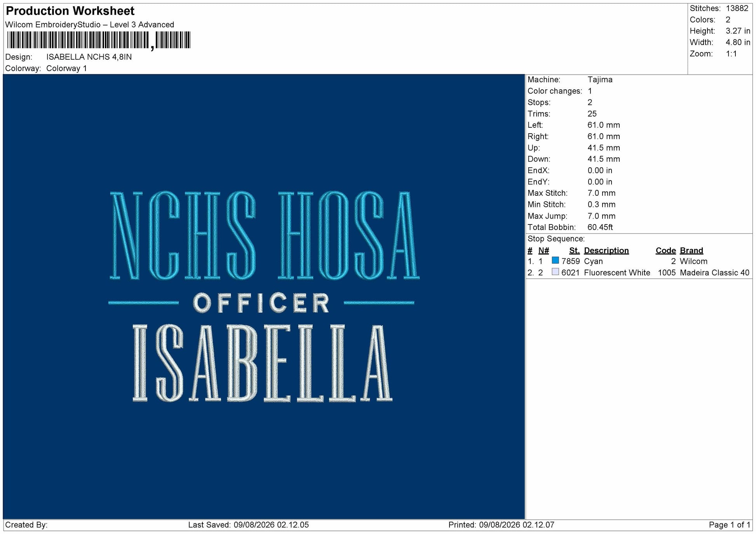The width and height of the screenshot is (756, 534).
Task: Click stitch count '7859' in row 1
Action: pos(570,261)
